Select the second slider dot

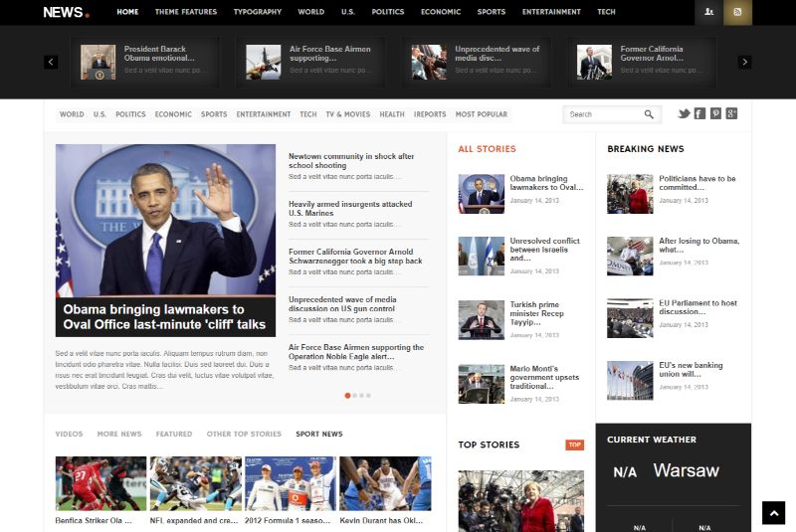coord(355,396)
